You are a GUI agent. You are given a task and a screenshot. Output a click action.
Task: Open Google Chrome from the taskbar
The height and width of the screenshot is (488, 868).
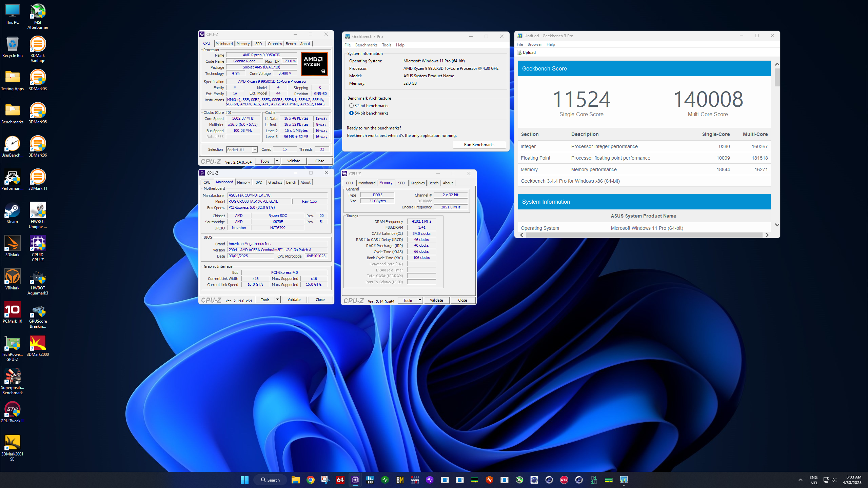[310, 480]
